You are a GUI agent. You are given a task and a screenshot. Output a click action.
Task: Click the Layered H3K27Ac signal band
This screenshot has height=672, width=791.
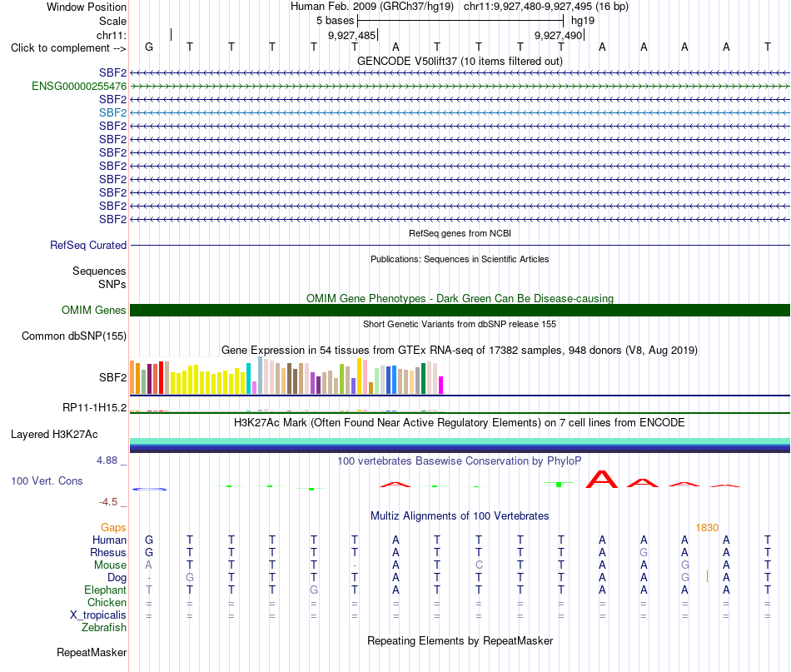point(460,446)
